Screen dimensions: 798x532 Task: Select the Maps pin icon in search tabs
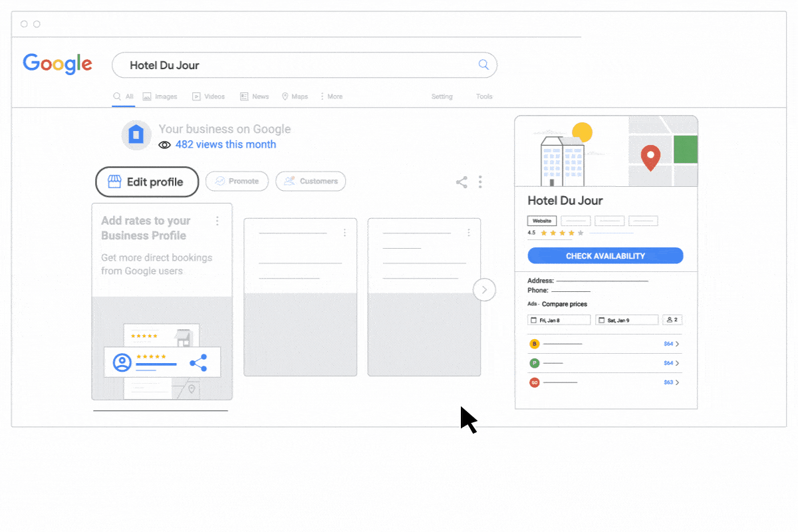(x=285, y=96)
